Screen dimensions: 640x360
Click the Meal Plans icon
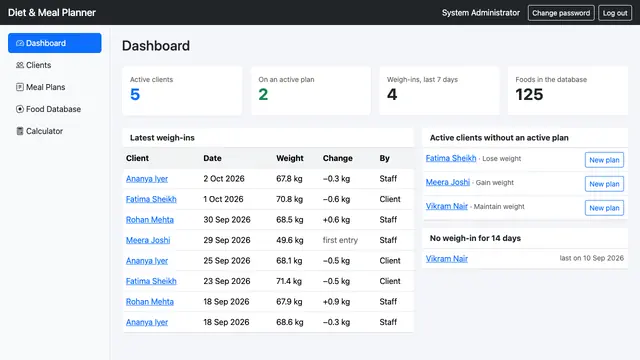click(20, 87)
